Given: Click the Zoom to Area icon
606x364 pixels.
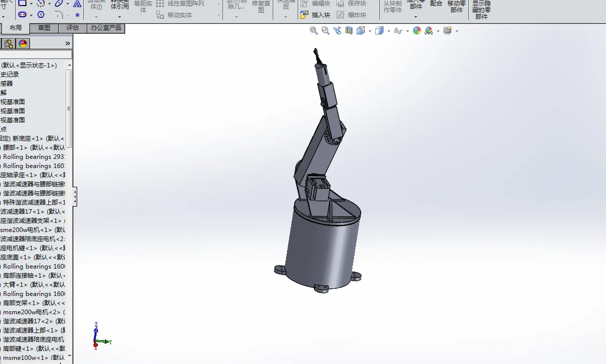Looking at the screenshot, I should click(x=325, y=31).
